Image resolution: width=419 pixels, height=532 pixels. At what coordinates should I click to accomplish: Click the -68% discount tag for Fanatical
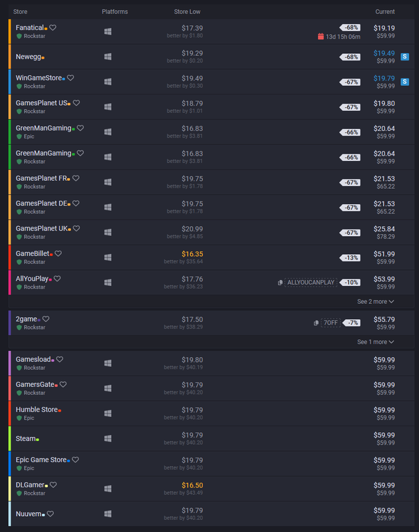pyautogui.click(x=350, y=28)
